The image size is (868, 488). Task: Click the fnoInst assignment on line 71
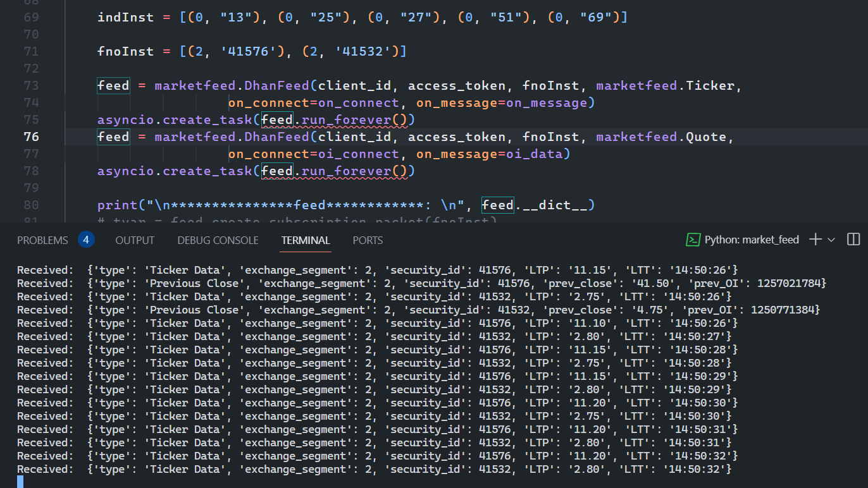[x=125, y=52]
